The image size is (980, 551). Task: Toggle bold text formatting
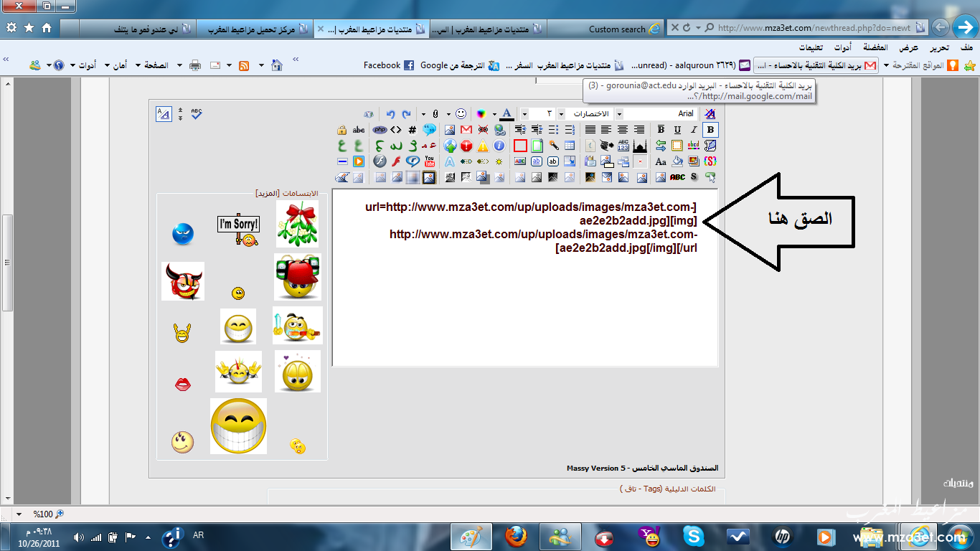pyautogui.click(x=710, y=130)
